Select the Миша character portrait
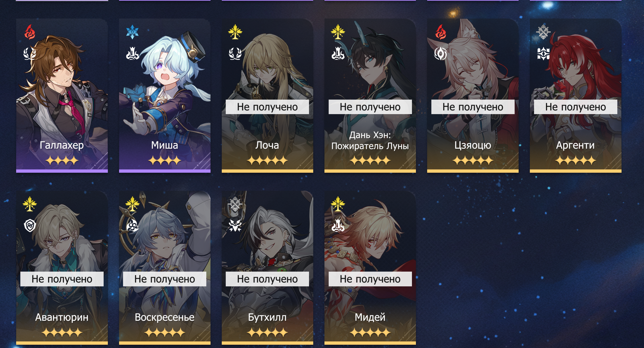644x348 pixels. click(164, 95)
